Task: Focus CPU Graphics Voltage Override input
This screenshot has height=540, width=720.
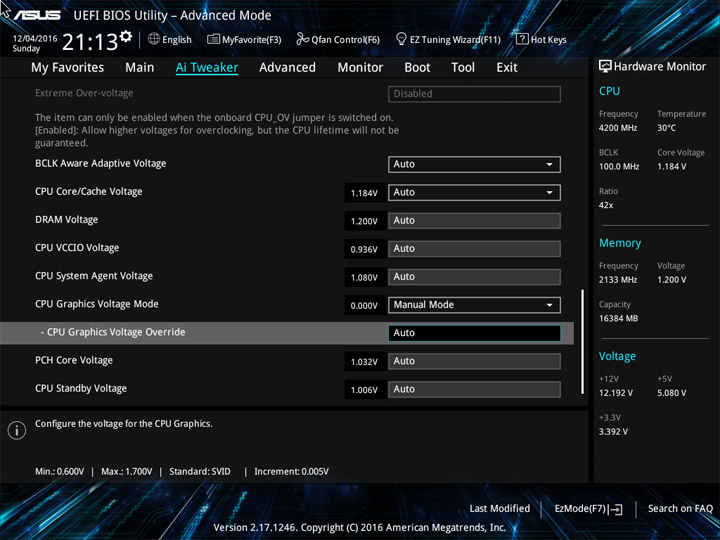Action: (474, 333)
